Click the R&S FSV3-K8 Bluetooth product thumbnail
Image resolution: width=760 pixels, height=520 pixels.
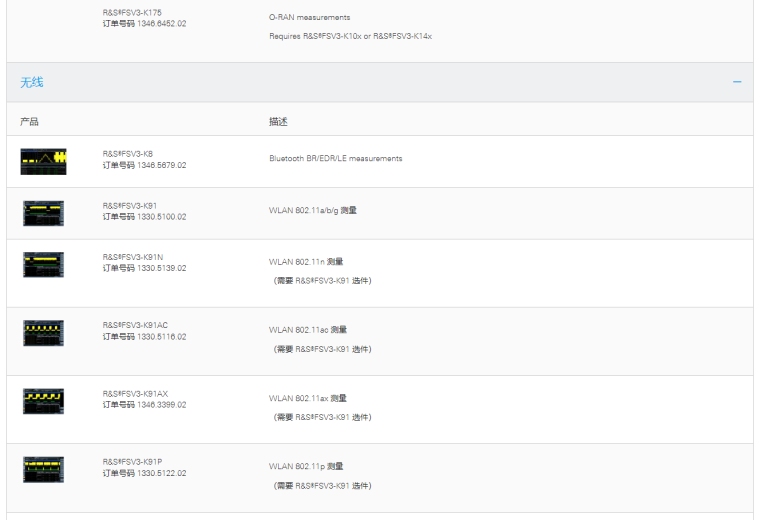click(43, 160)
